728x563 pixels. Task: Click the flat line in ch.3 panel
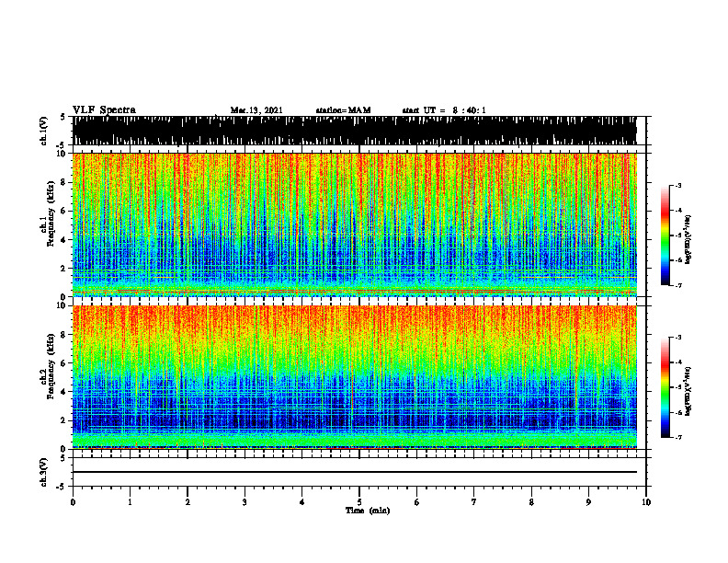(x=354, y=472)
